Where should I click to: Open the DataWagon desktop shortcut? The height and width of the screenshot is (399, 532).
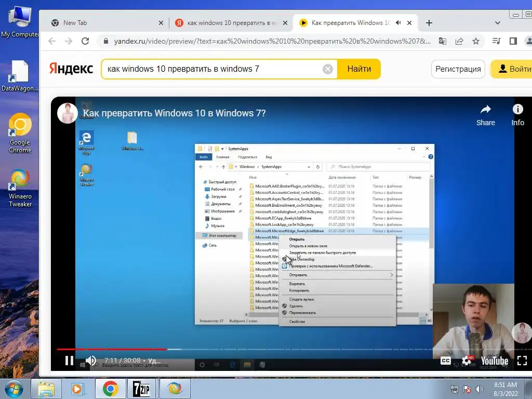(20, 76)
